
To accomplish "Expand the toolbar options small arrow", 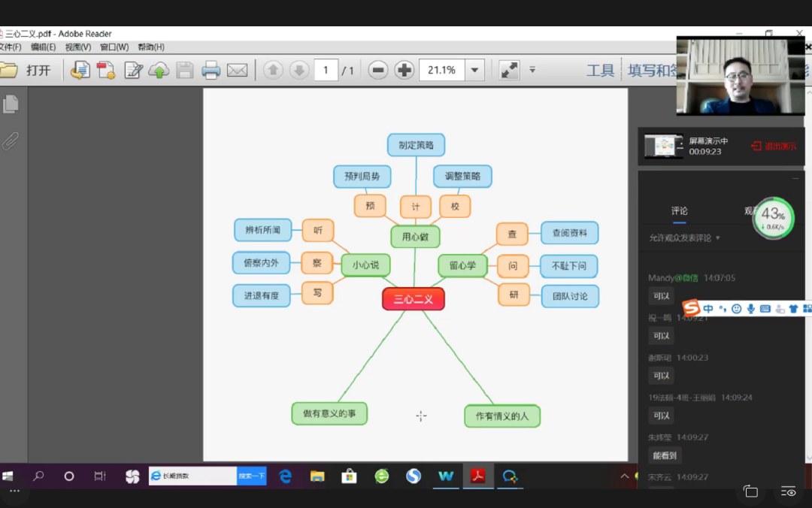I will (532, 70).
